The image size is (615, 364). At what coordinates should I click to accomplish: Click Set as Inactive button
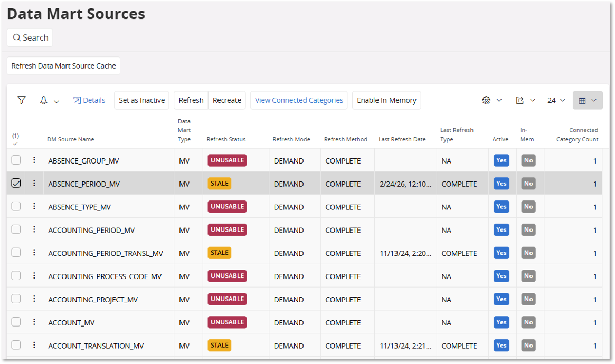141,100
